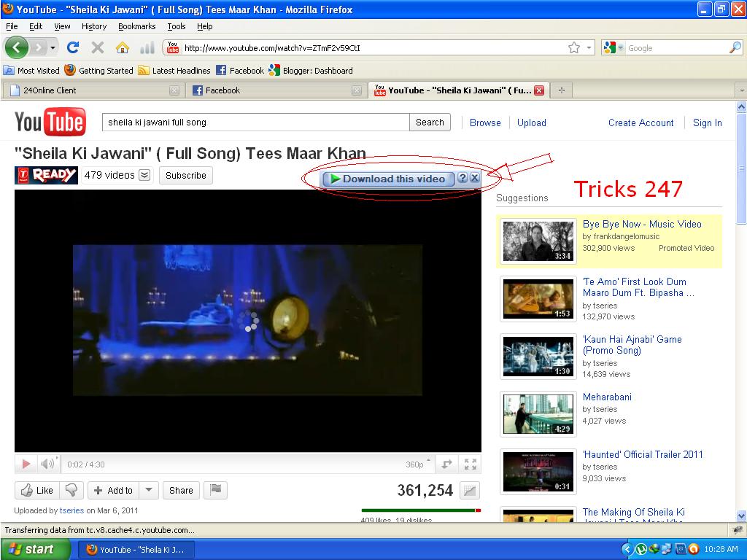Open the View menu

click(x=62, y=26)
